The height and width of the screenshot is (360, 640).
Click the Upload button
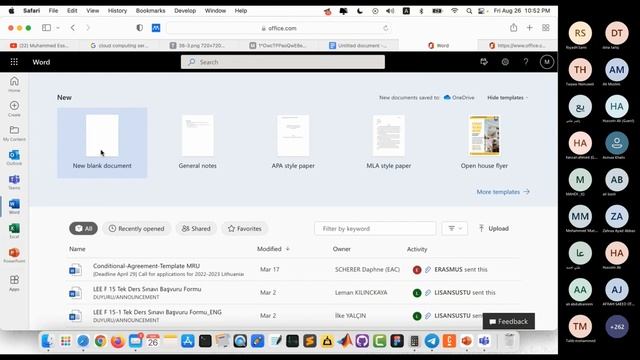tap(493, 229)
